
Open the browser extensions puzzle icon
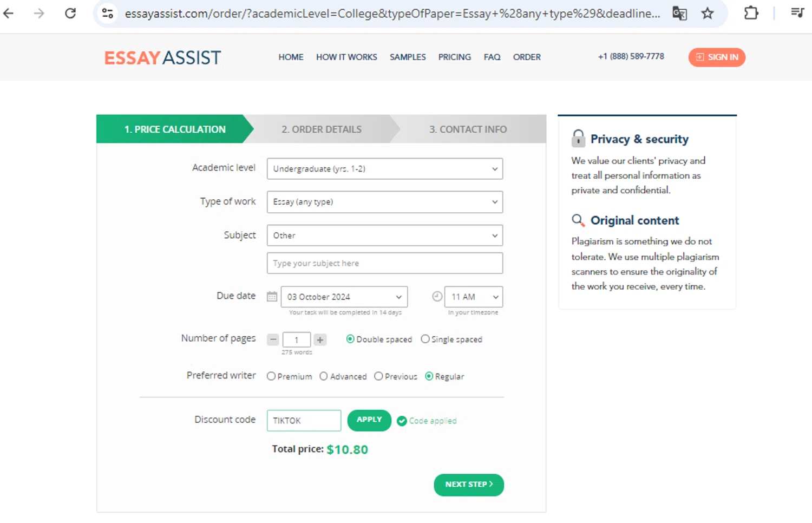coord(751,13)
